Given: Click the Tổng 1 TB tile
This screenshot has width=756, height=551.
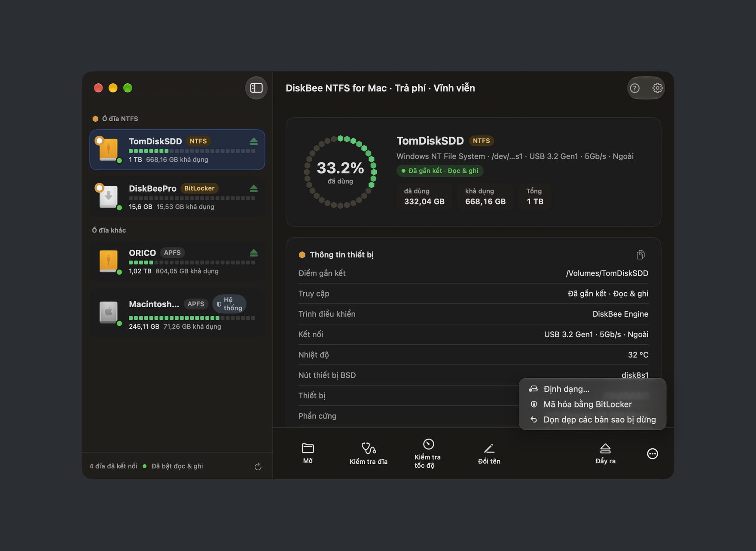Looking at the screenshot, I should (x=535, y=196).
